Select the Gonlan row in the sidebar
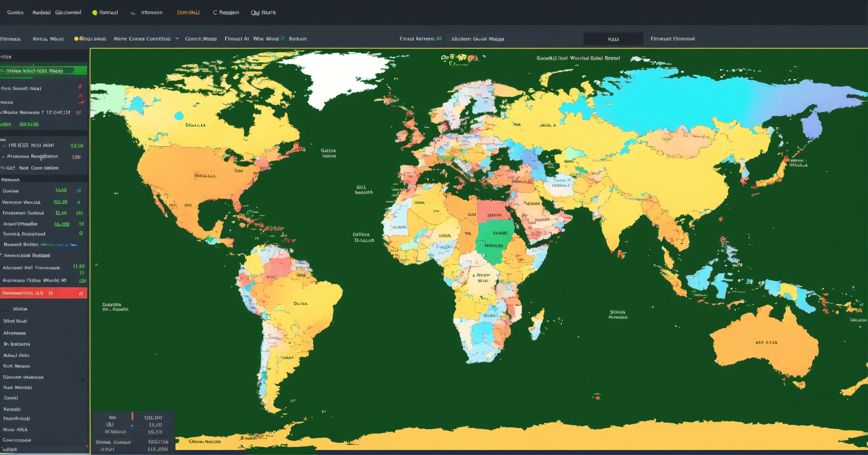The height and width of the screenshot is (455, 868). 11,191
